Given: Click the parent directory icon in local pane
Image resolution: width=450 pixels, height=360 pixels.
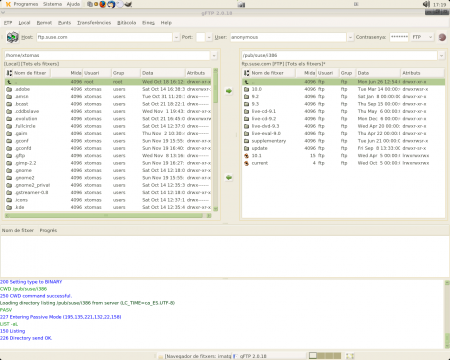Looking at the screenshot, I should coord(9,82).
